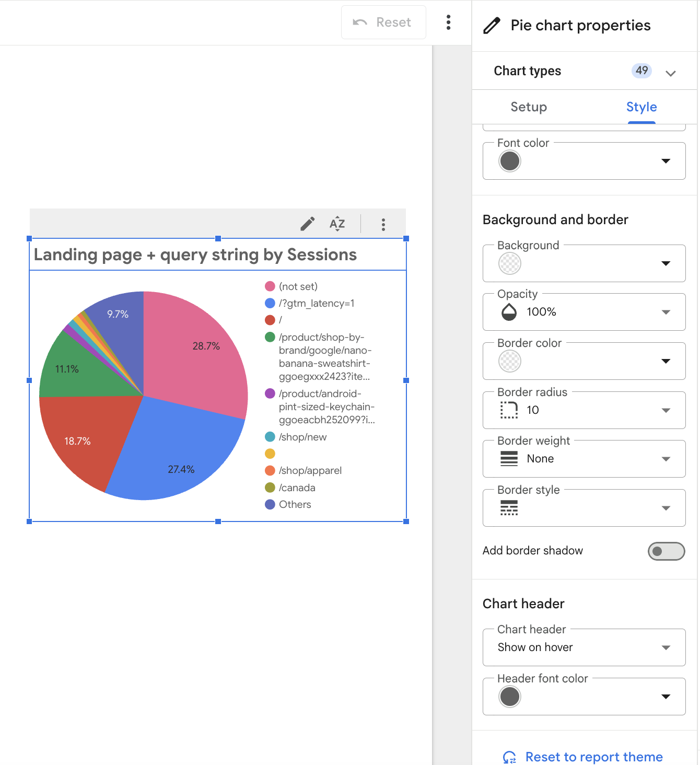Click the android-pint-sized-keychain legend entry
The height and width of the screenshot is (765, 700).
point(327,407)
